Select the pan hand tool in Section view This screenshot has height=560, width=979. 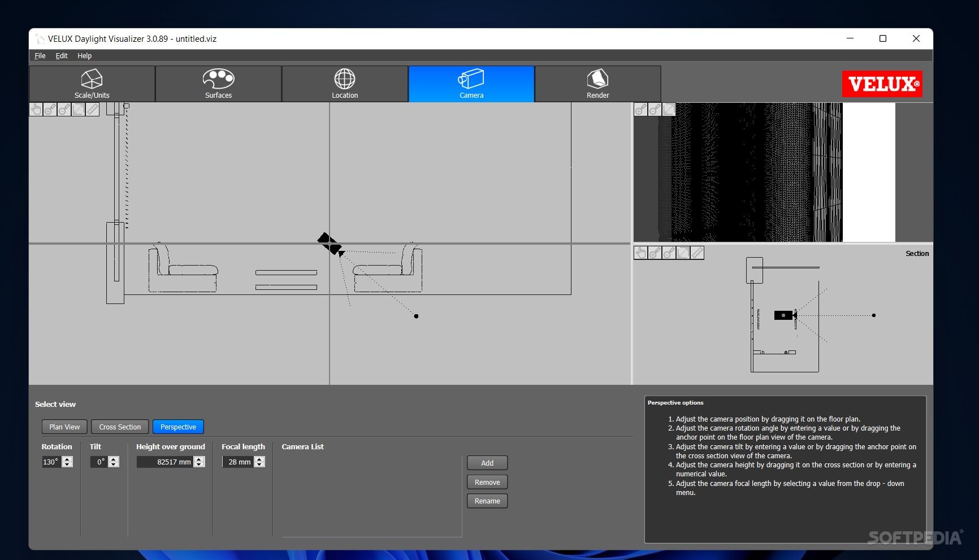(640, 253)
